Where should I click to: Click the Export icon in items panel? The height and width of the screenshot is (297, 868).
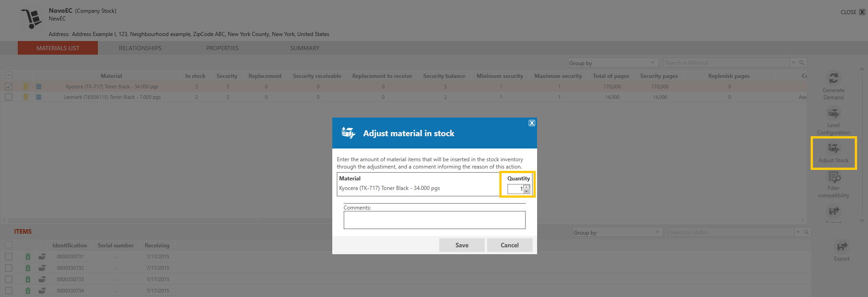842,246
